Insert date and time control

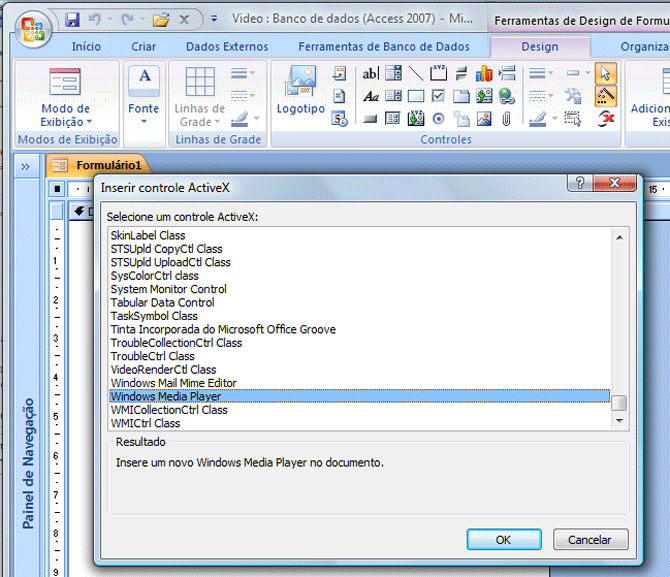(339, 119)
